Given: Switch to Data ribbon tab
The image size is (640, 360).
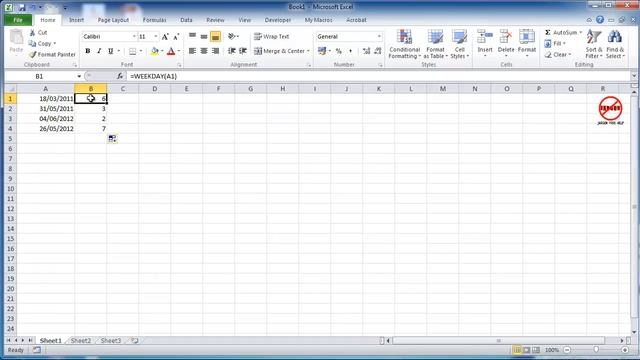Looking at the screenshot, I should 186,20.
